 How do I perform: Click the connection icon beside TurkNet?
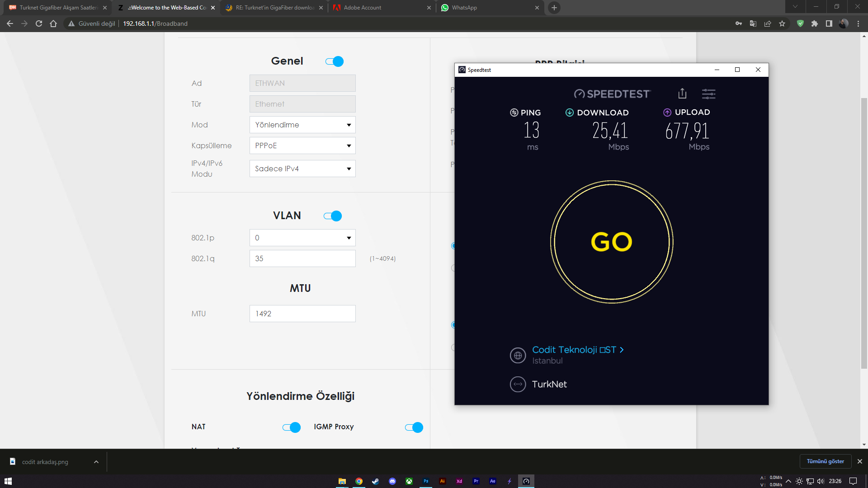[x=518, y=384]
